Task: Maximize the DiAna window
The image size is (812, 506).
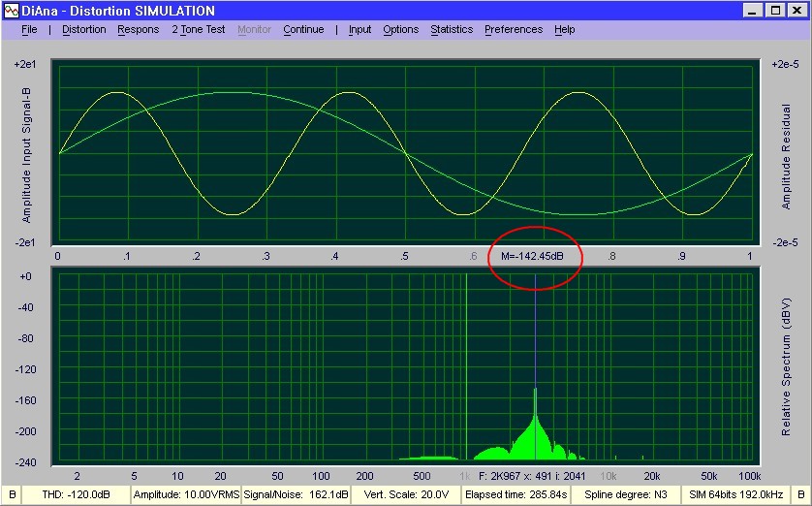Action: point(775,11)
